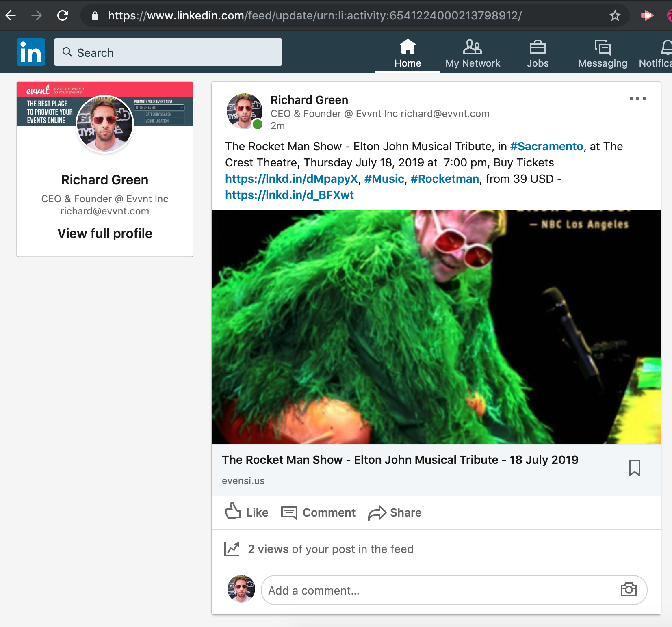The width and height of the screenshot is (672, 627).
Task: Click the red extension icon in toolbar
Action: (647, 16)
